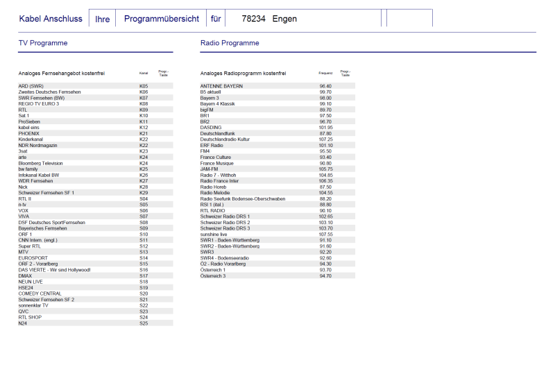Select the 'bw family' entry

[x=28, y=169]
